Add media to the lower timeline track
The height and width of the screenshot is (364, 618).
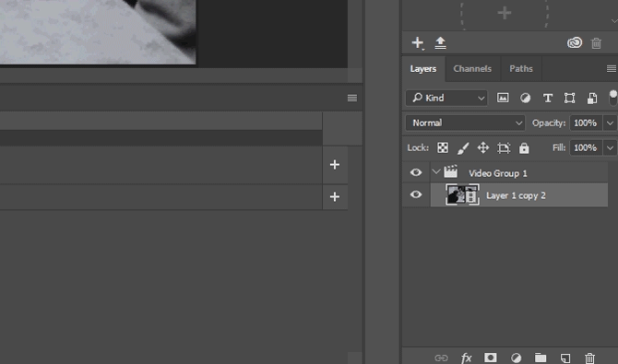(x=335, y=196)
